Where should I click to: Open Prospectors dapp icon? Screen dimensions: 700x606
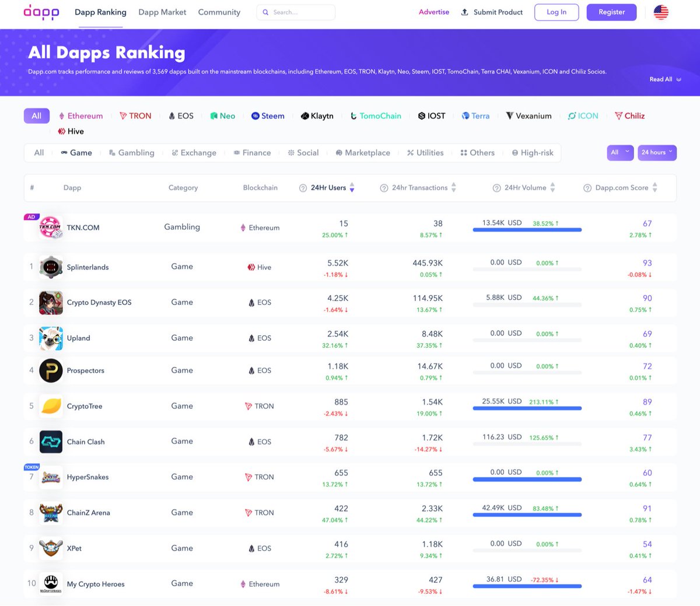[x=51, y=371]
